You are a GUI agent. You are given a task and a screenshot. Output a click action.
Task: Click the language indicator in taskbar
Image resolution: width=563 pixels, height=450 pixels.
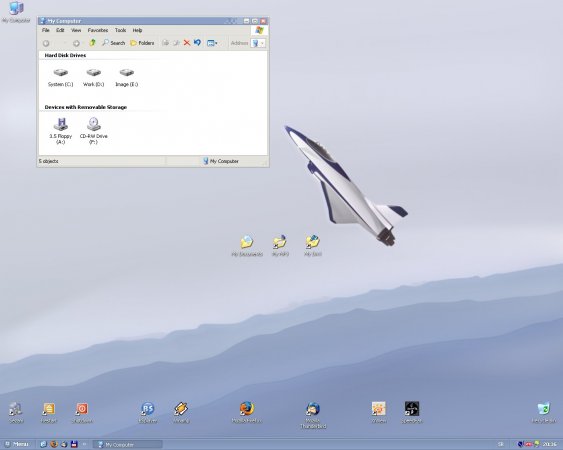501,445
